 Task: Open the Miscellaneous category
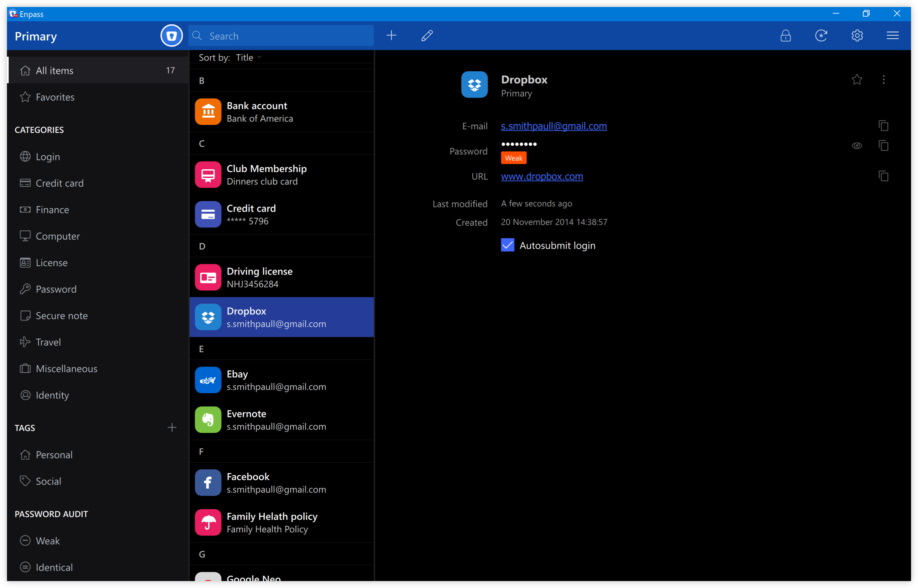(x=98, y=369)
